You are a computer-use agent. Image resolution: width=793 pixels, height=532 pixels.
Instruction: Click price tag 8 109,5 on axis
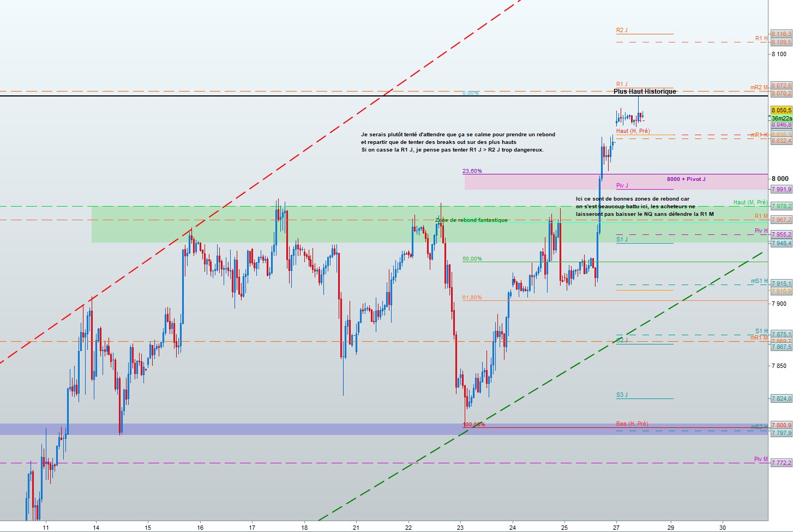tap(781, 42)
